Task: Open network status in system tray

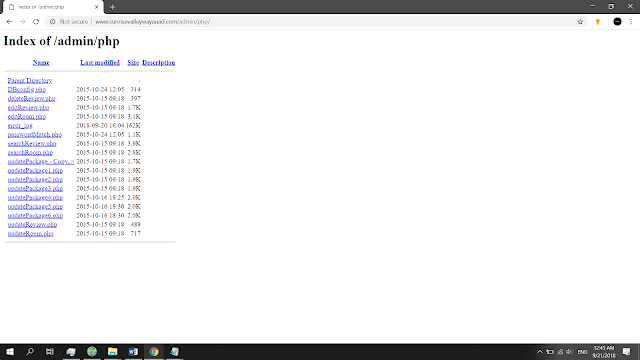Action: point(560,351)
